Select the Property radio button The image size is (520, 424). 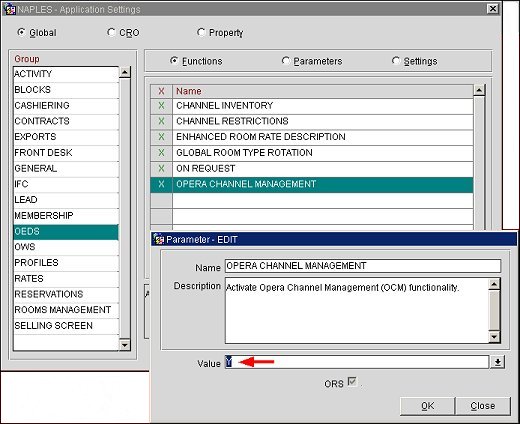(x=201, y=32)
